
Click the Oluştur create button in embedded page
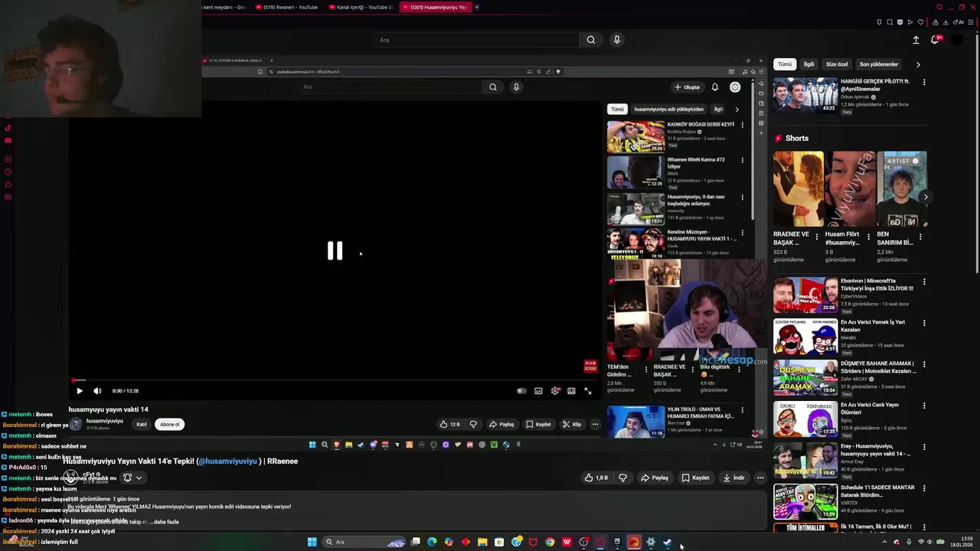pos(688,87)
